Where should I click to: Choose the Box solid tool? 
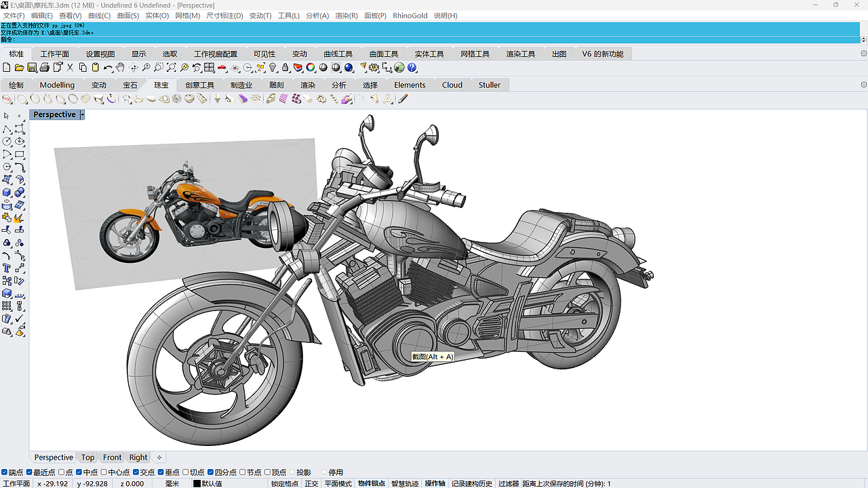[x=7, y=192]
